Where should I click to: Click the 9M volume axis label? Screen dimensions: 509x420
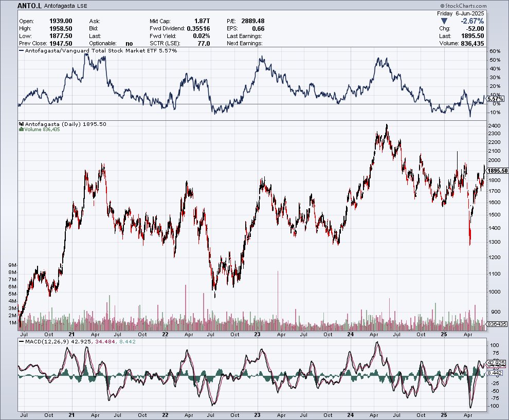(12, 265)
